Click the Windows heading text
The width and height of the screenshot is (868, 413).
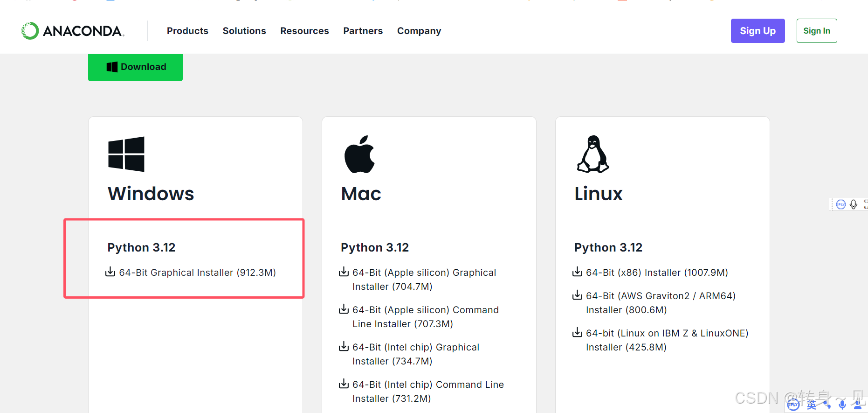151,194
